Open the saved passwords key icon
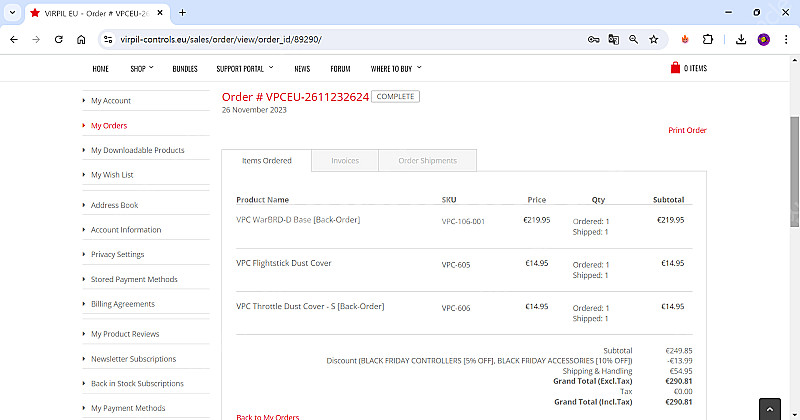The width and height of the screenshot is (800, 420). click(x=593, y=39)
